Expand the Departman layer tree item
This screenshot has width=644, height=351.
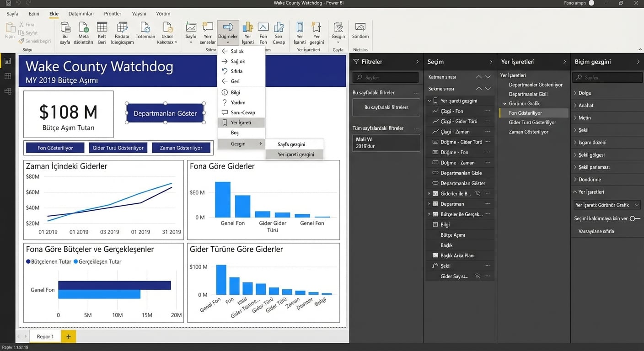tap(429, 204)
